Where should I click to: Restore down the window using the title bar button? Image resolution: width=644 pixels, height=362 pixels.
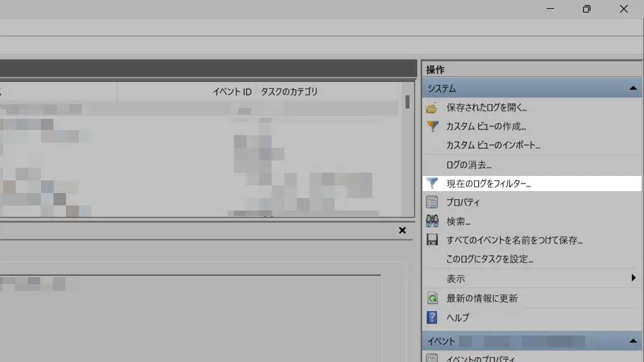586,9
